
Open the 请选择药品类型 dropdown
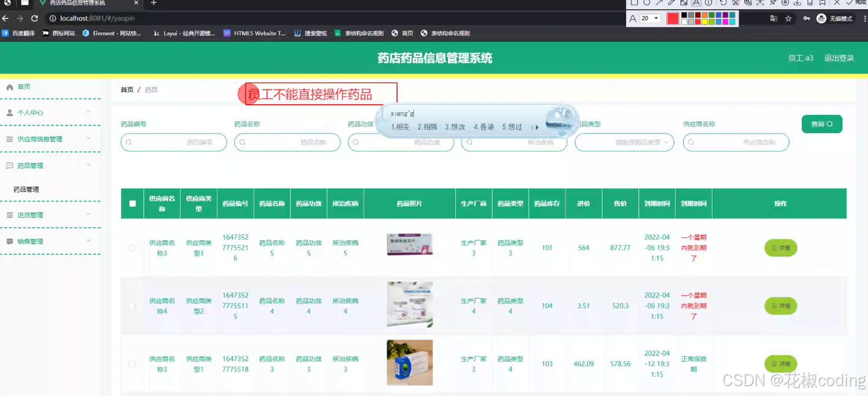(624, 142)
